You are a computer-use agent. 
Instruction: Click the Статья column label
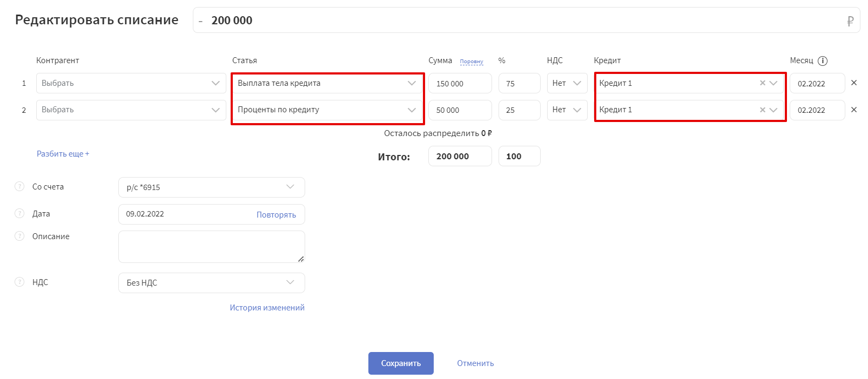point(245,60)
